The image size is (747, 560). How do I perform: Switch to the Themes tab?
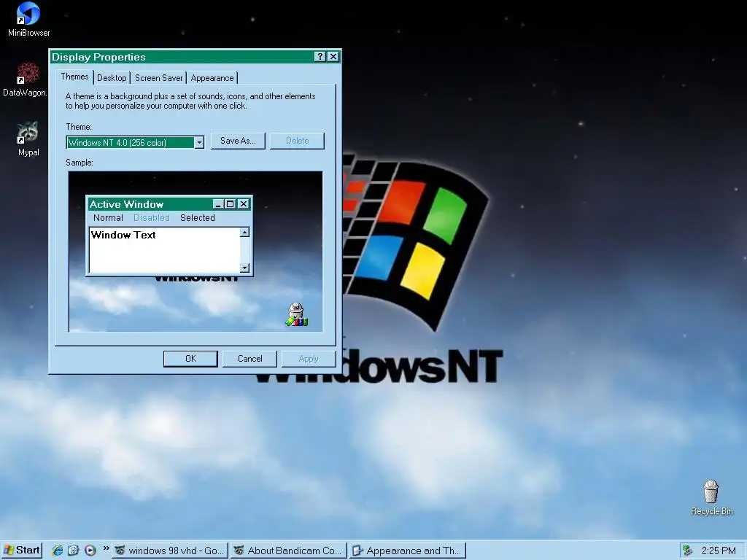pyautogui.click(x=74, y=77)
